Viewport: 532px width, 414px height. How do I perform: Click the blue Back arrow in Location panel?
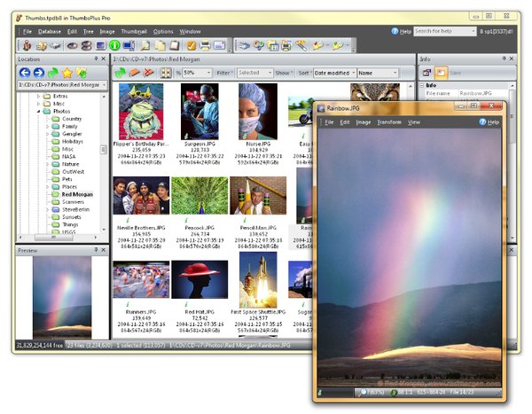point(25,72)
